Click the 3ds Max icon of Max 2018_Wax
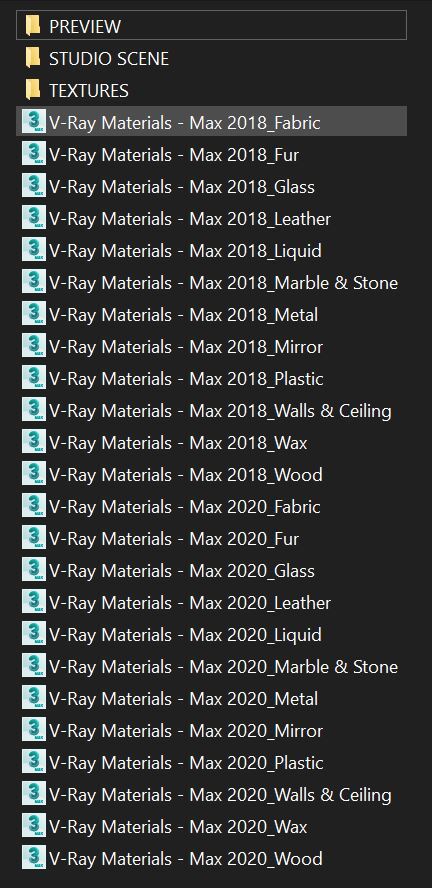The image size is (432, 888). point(34,442)
